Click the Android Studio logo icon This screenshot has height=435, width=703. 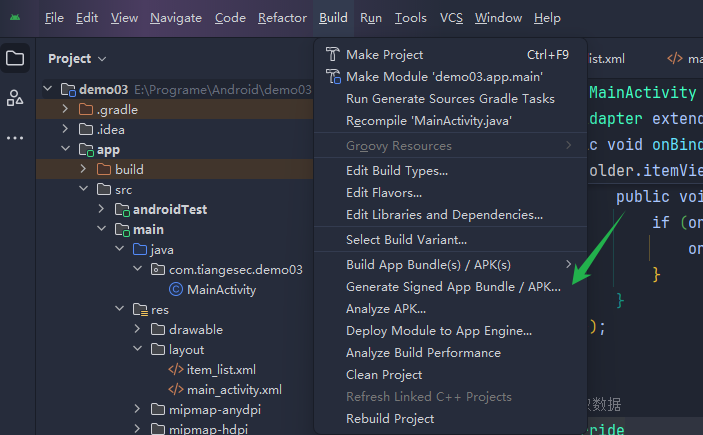(15, 17)
